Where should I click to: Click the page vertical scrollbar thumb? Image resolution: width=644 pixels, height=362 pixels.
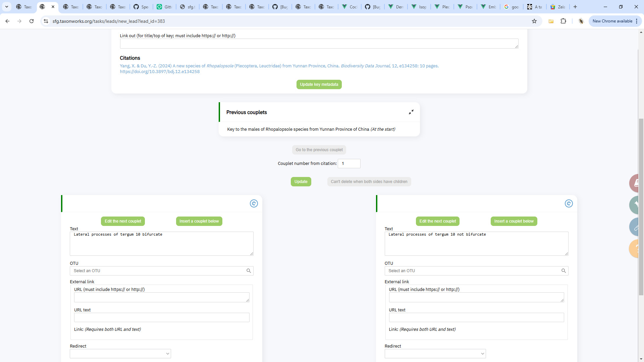click(x=641, y=207)
